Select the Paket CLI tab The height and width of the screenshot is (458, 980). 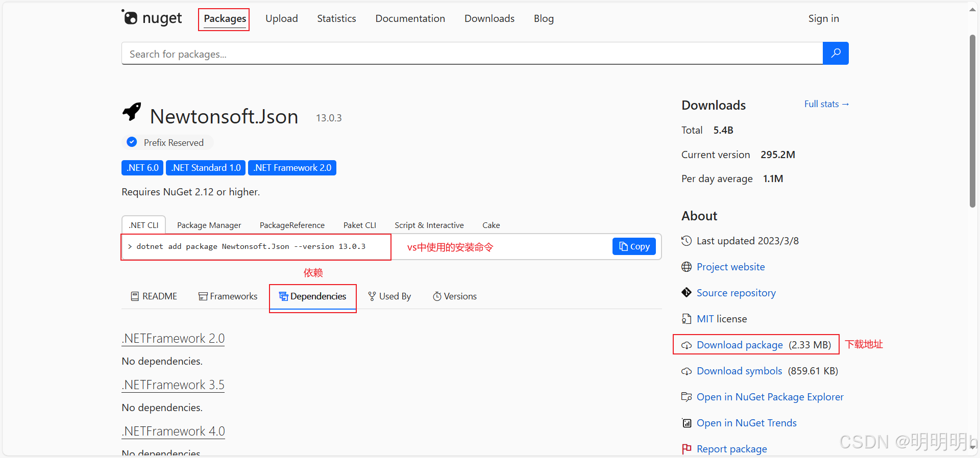click(x=359, y=225)
